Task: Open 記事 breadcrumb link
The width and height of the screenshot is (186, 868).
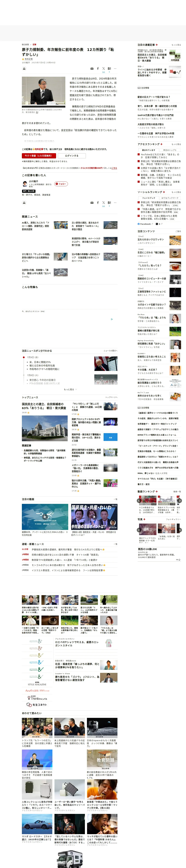Action: (34, 44)
